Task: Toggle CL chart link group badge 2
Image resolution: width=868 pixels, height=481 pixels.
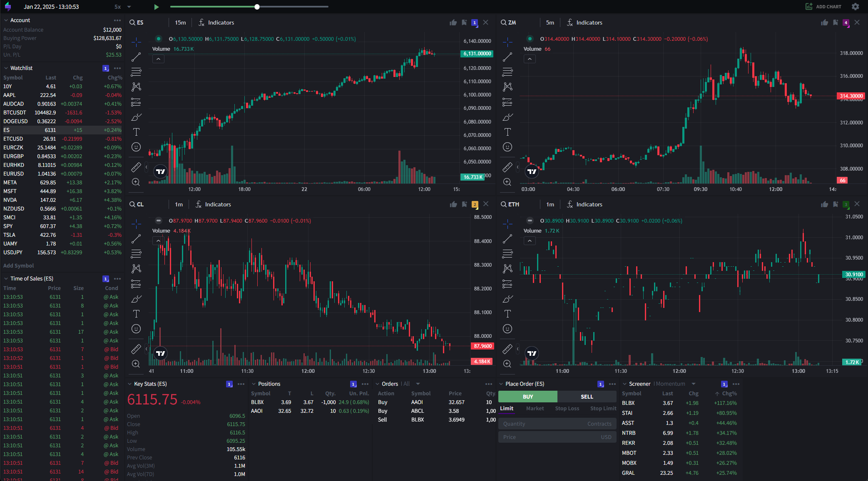Action: tap(475, 204)
